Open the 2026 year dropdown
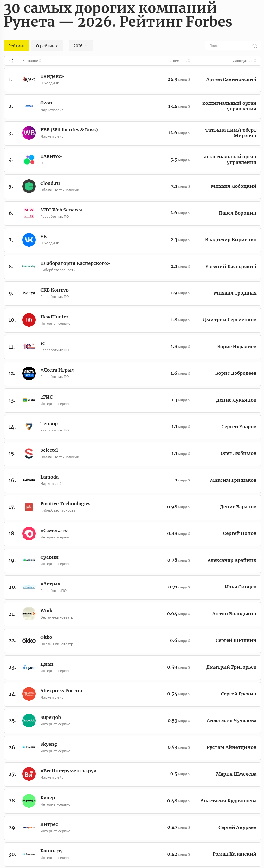Image resolution: width=264 pixels, height=868 pixels. (x=80, y=46)
